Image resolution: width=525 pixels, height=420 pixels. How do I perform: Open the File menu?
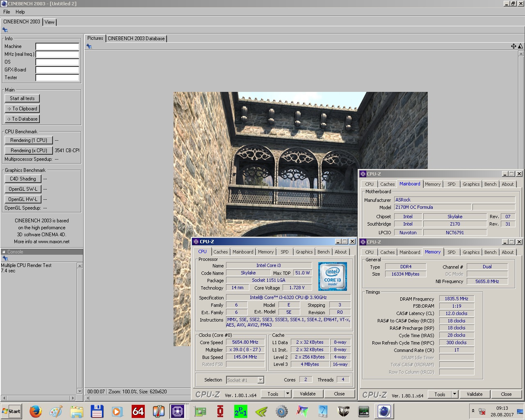(7, 12)
